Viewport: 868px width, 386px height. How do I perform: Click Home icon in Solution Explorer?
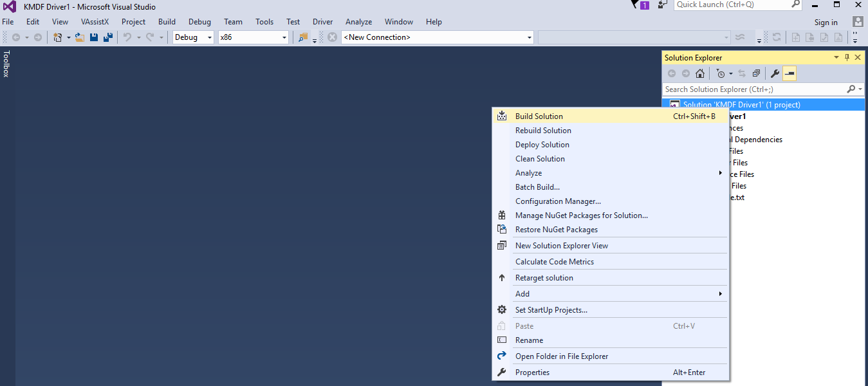[x=700, y=73]
